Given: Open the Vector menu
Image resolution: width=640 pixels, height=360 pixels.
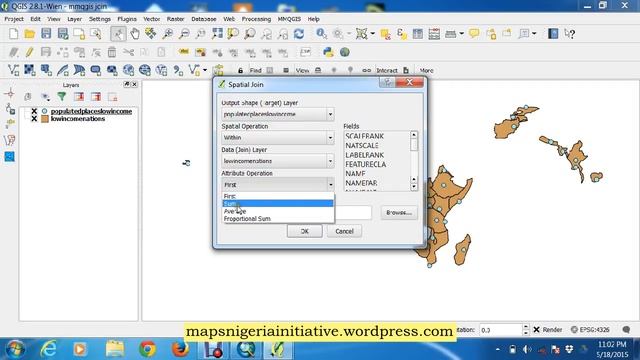Looking at the screenshot, I should tap(151, 19).
